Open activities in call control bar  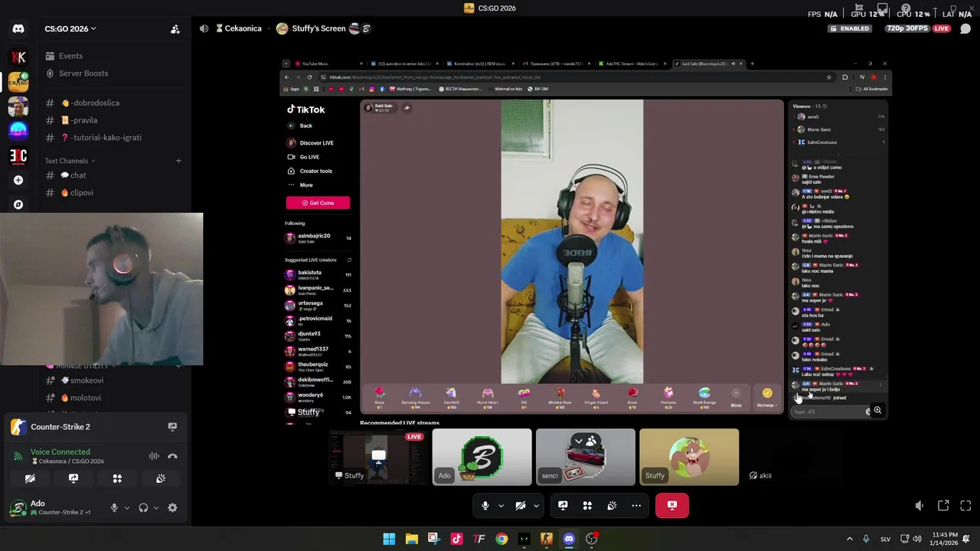(587, 505)
